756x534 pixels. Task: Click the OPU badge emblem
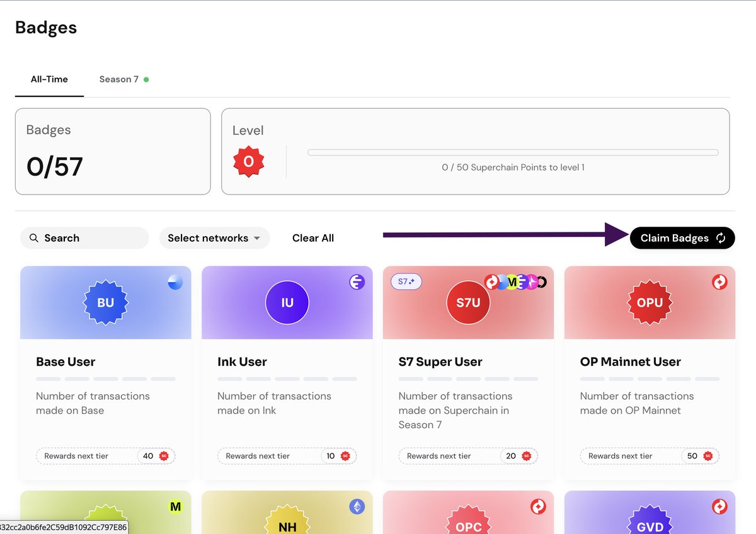coord(650,302)
